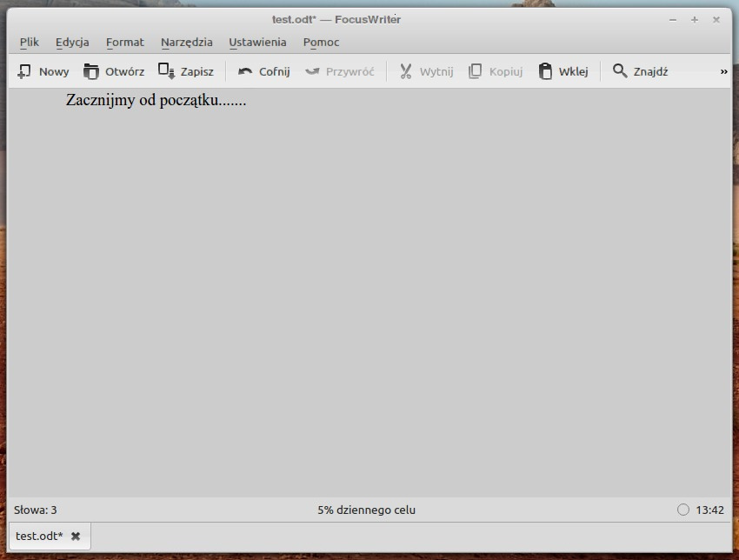Image resolution: width=739 pixels, height=560 pixels.
Task: Open the Ustawienia menu
Action: pos(257,42)
